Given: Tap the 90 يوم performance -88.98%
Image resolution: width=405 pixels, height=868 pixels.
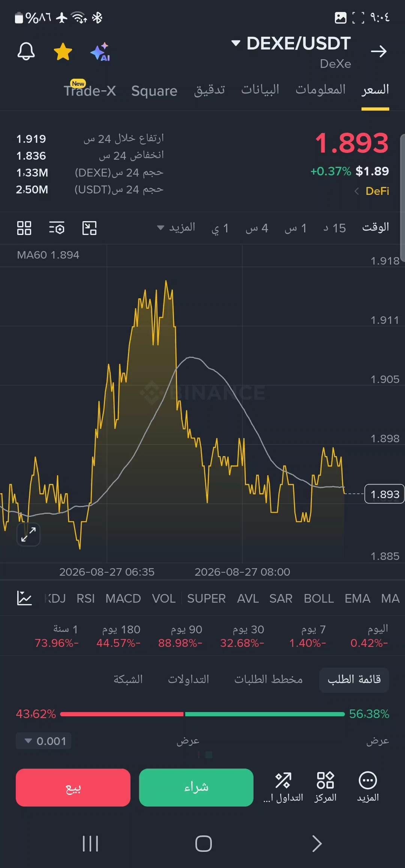Looking at the screenshot, I should coord(180,636).
